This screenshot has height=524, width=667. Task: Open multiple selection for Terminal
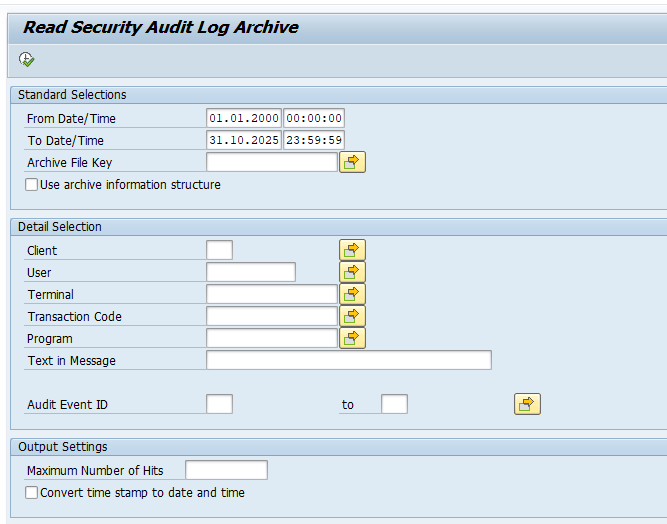coord(352,294)
